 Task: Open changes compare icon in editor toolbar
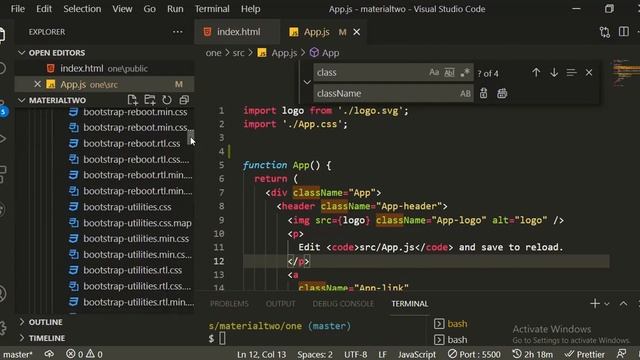click(605, 32)
